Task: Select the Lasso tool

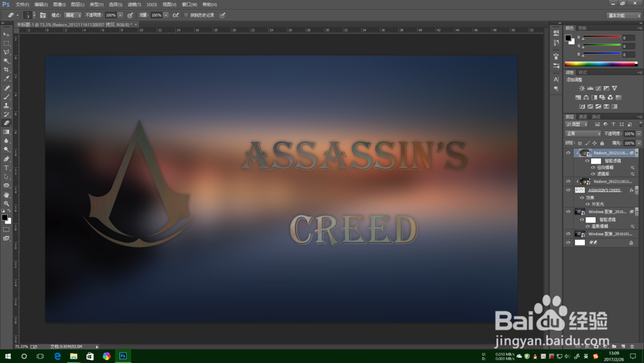Action: 6,52
